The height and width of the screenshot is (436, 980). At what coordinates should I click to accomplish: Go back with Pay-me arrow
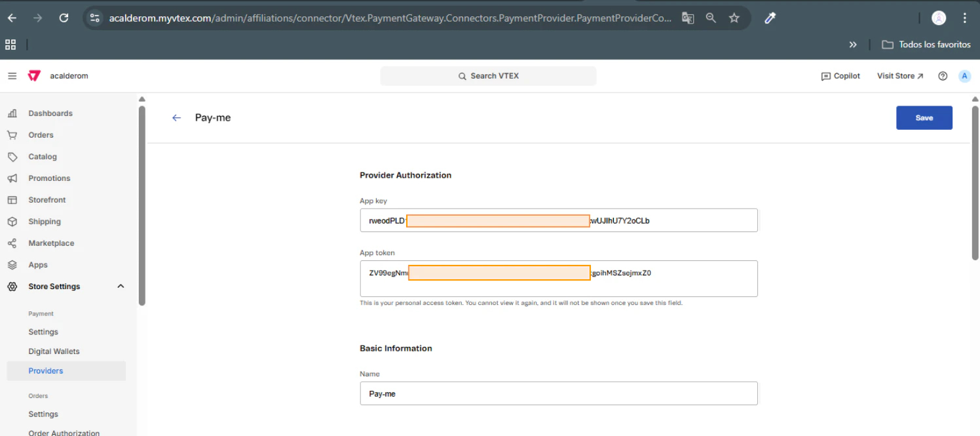pyautogui.click(x=176, y=118)
